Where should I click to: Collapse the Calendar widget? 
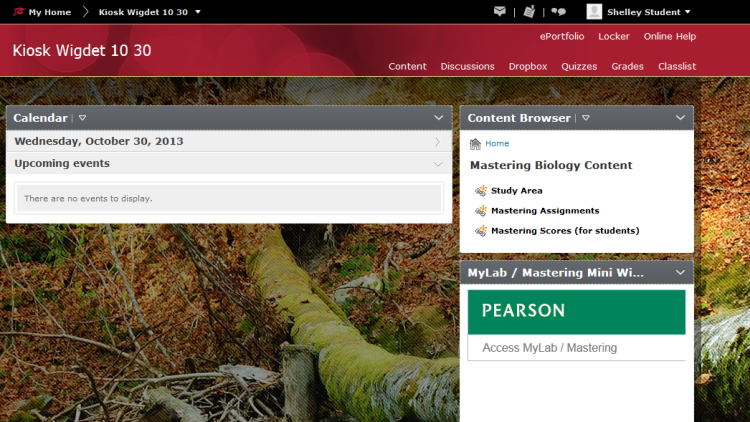(x=438, y=118)
